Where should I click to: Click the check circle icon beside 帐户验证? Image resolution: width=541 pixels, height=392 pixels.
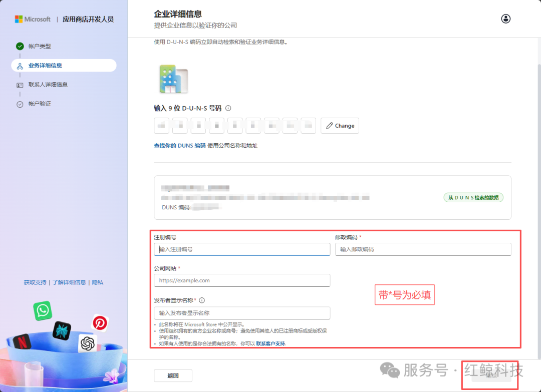point(20,104)
